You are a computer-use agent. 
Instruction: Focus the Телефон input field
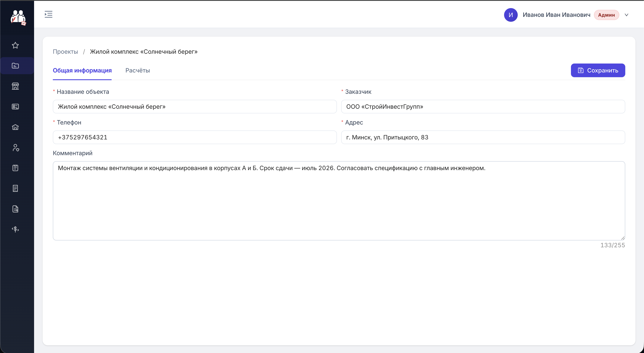pos(195,137)
